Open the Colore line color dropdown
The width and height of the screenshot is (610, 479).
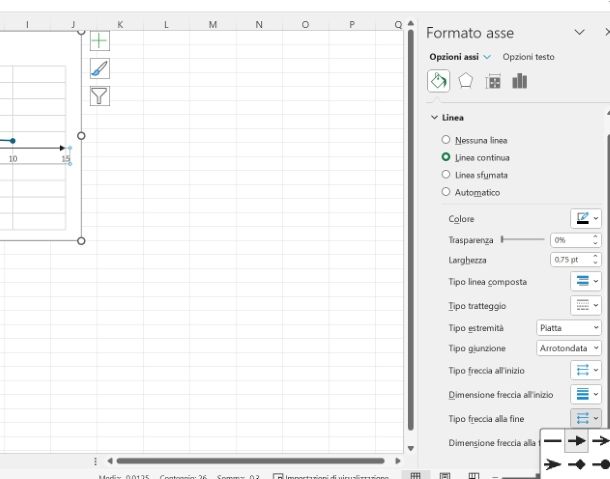586,218
